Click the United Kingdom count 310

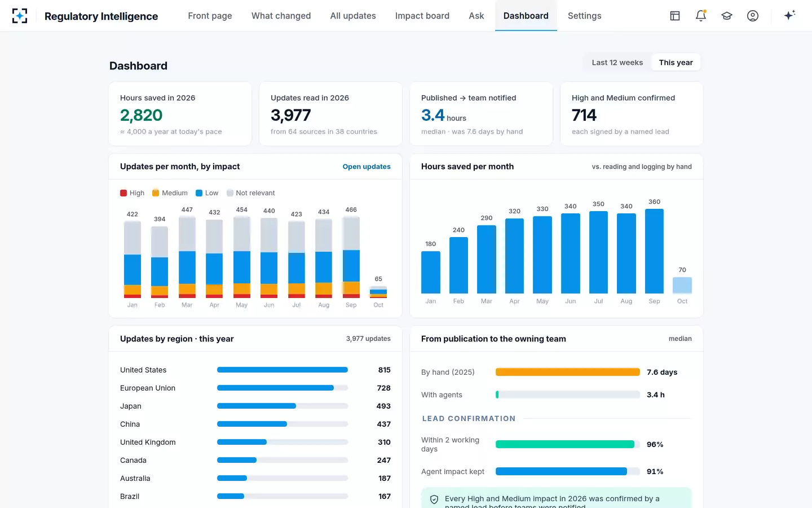[x=384, y=443]
